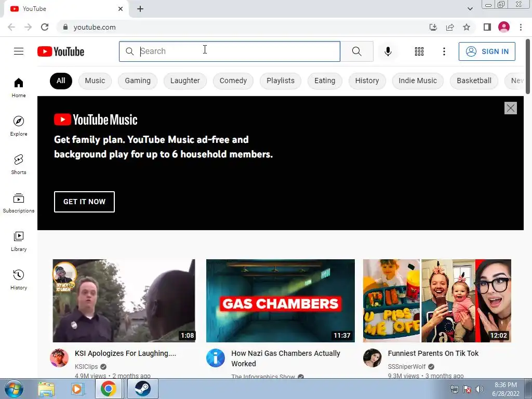Bookmark this tab with star

[x=467, y=27]
